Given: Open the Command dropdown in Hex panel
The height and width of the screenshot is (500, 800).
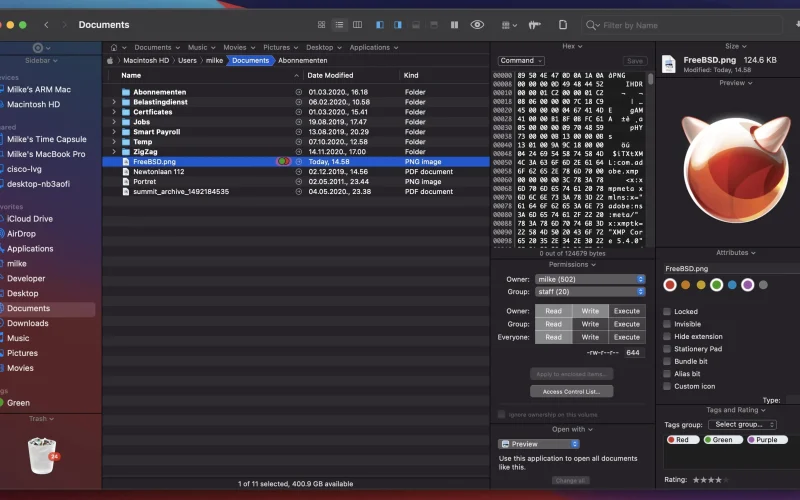Looking at the screenshot, I should [521, 61].
